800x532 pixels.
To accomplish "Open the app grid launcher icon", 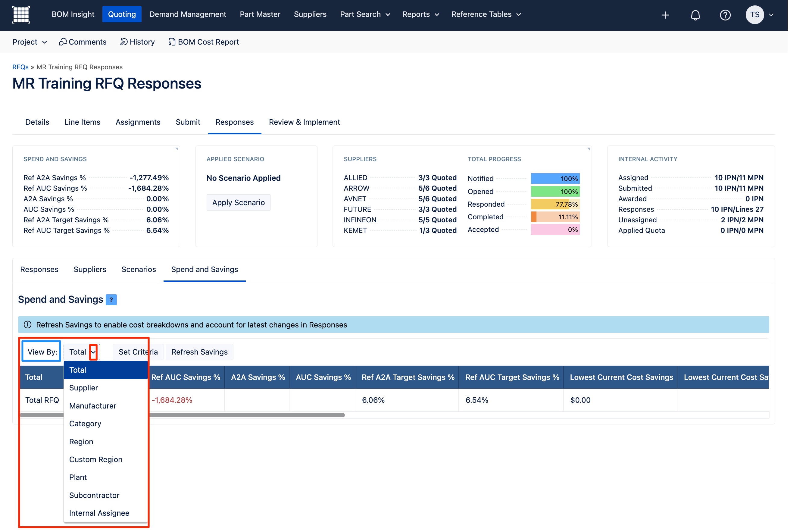I will [x=21, y=14].
